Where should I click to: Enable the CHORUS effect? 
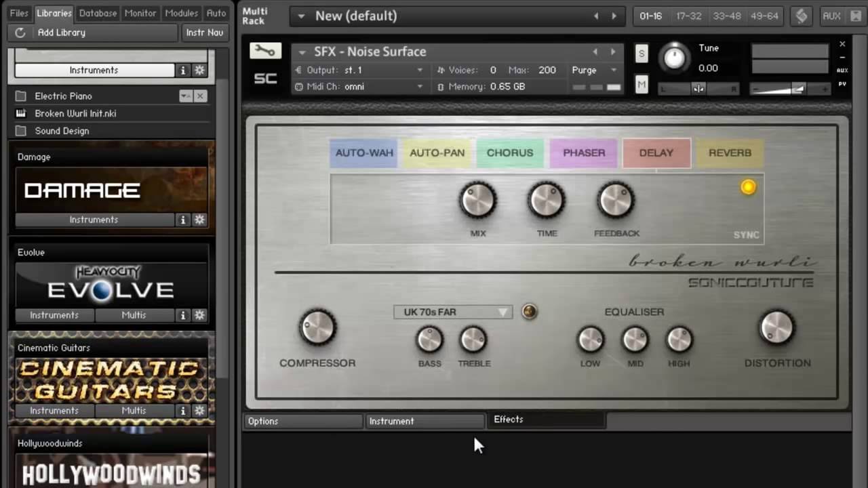[510, 153]
